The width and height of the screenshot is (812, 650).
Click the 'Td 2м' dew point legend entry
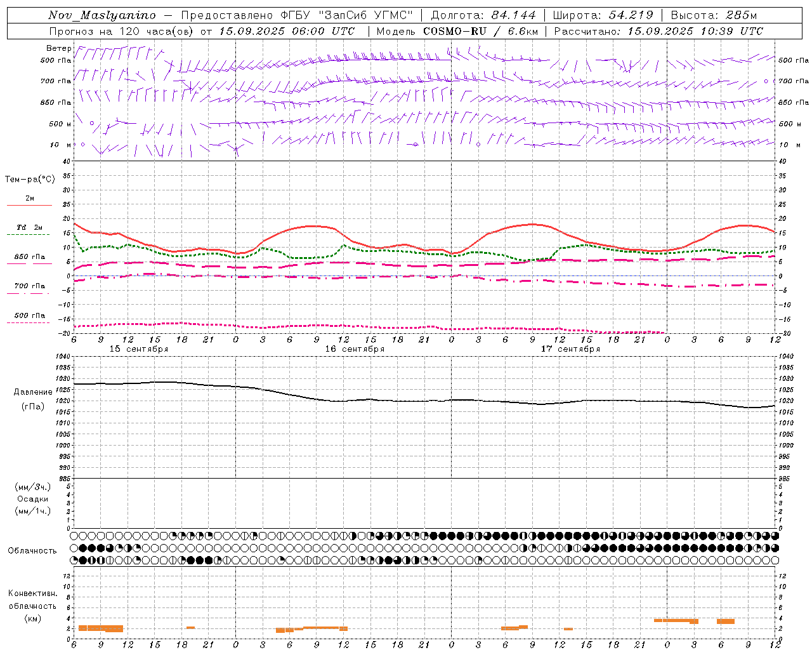pos(29,227)
